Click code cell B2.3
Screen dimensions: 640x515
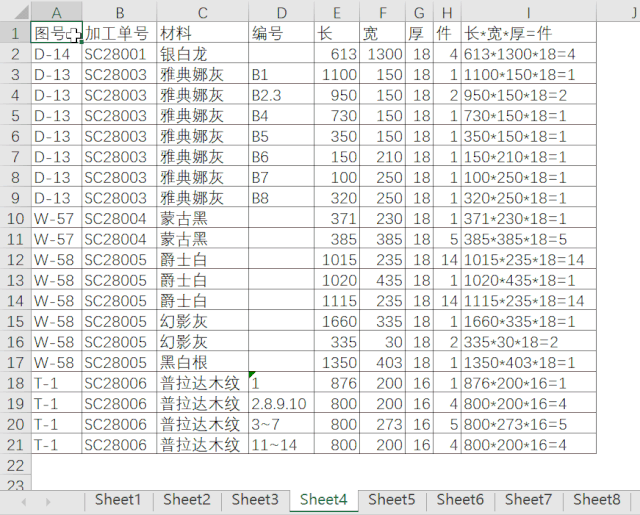click(x=281, y=95)
